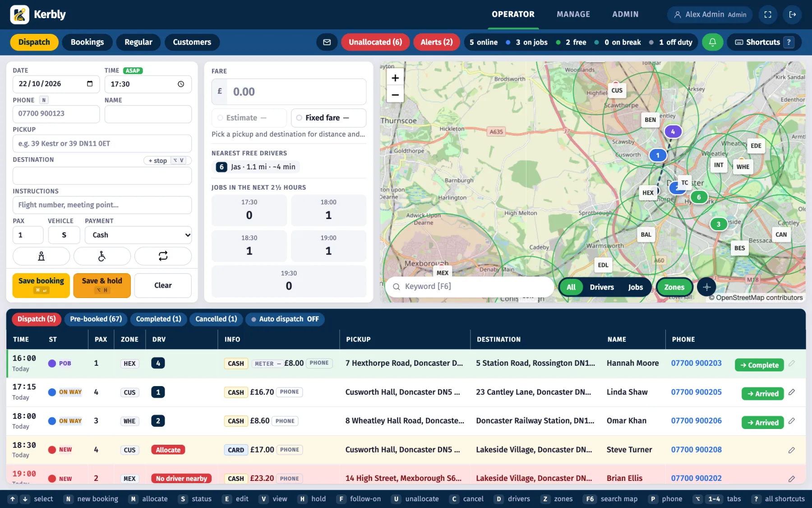Call phone number 07700 900206

[696, 421]
